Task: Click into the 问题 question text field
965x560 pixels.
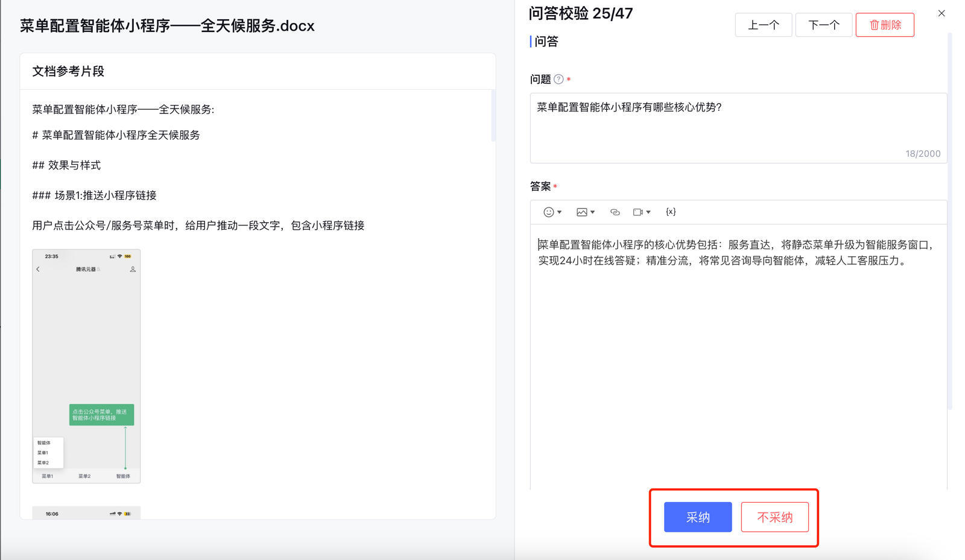Action: [738, 128]
